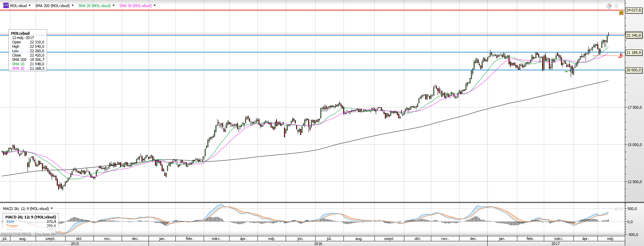Viewport: 644px width, 246px height.
Task: Click the Time Zone: GMT label
Action: (x=46, y=234)
